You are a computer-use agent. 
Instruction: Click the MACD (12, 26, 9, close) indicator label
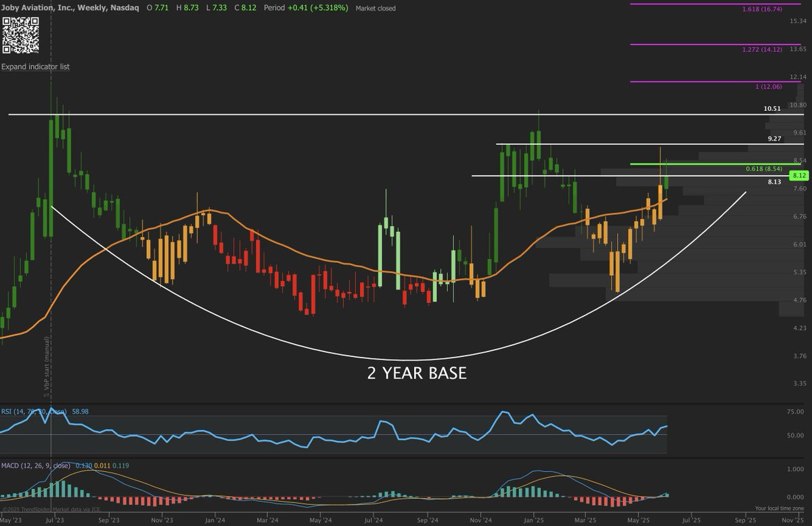click(35, 466)
